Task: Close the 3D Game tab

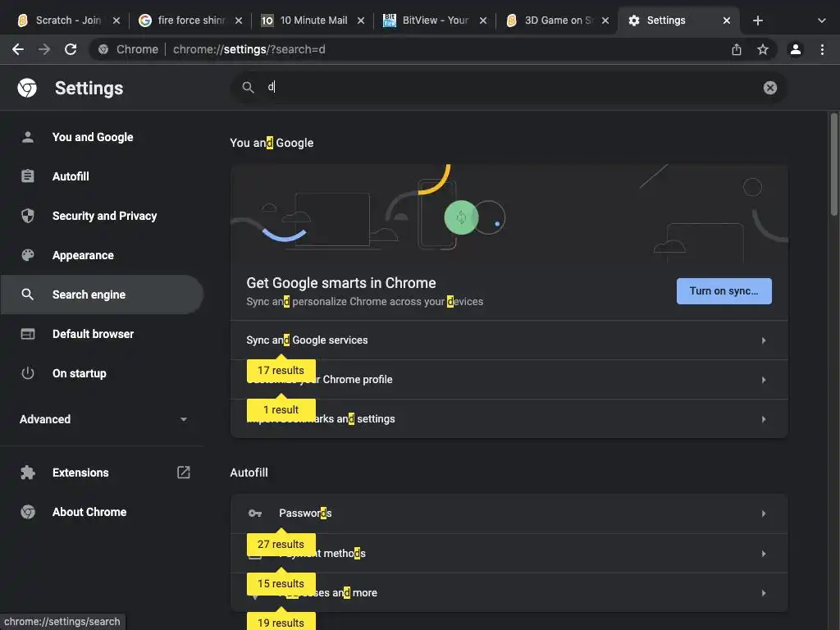Action: point(605,21)
